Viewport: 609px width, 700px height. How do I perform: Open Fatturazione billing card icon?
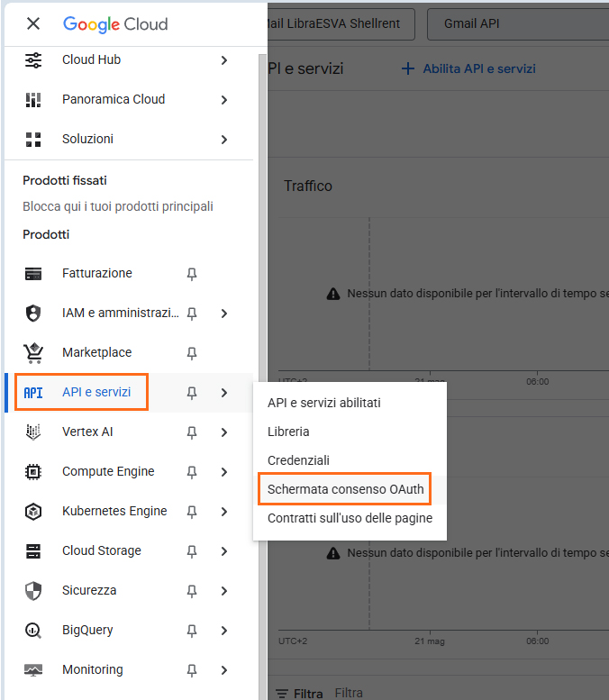[x=33, y=274]
